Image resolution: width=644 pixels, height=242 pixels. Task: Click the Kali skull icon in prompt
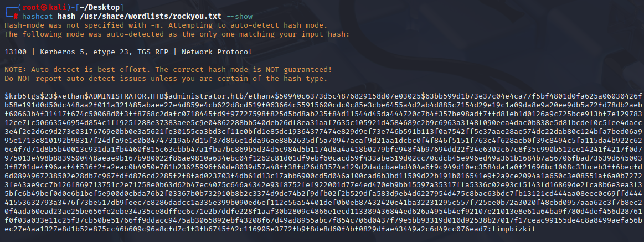[x=45, y=8]
